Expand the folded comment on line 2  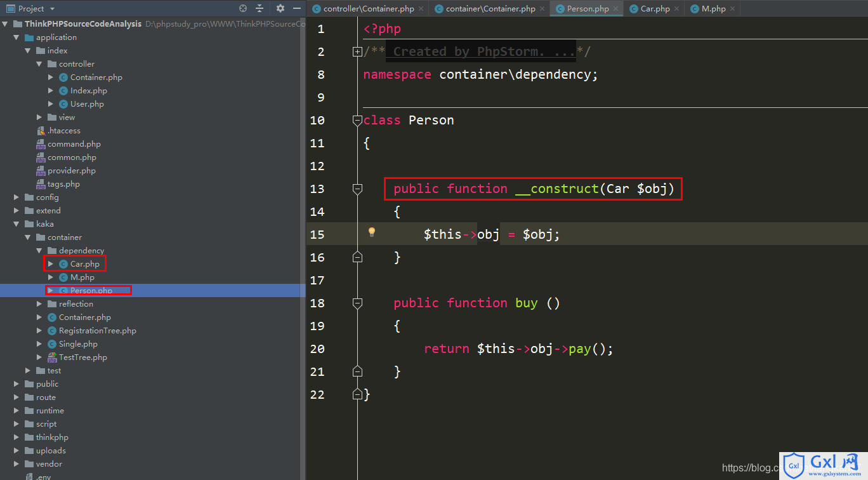[357, 52]
